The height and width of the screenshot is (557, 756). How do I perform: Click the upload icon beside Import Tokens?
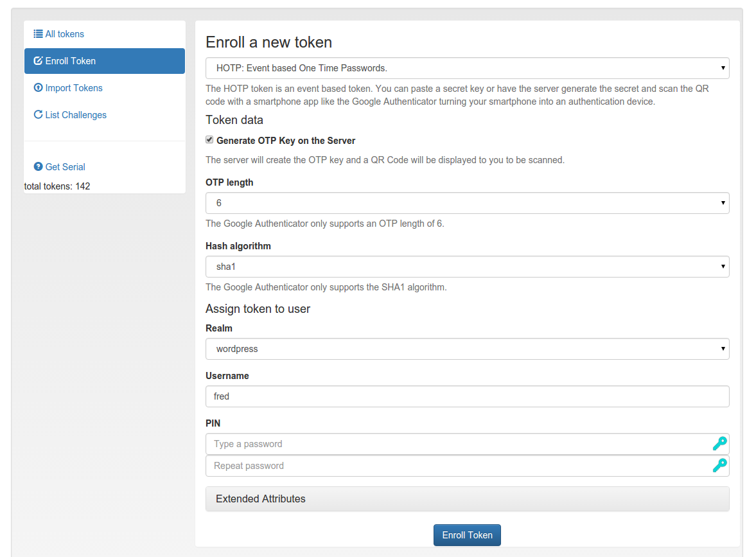click(38, 88)
